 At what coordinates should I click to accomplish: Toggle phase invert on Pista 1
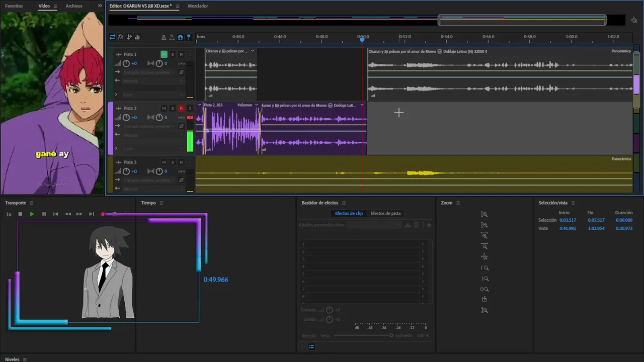pyautogui.click(x=181, y=72)
